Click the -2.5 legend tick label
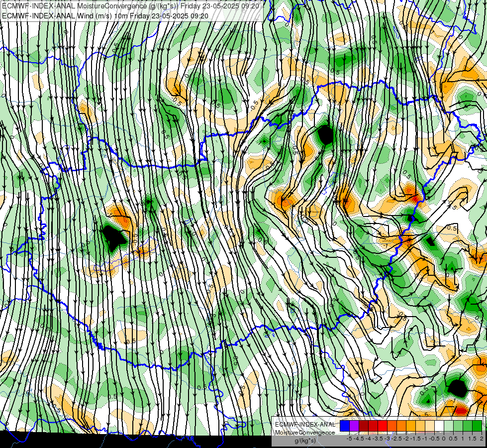The image size is (487, 448). 397,439
